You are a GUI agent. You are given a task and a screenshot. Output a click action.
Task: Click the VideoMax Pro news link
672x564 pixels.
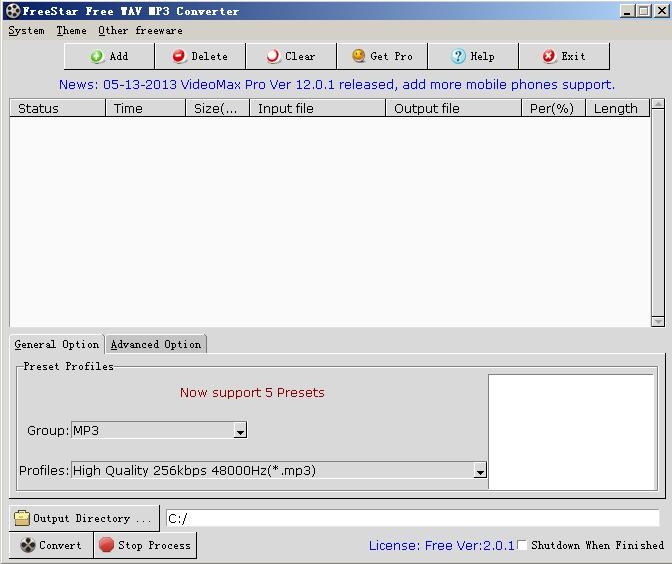point(337,84)
